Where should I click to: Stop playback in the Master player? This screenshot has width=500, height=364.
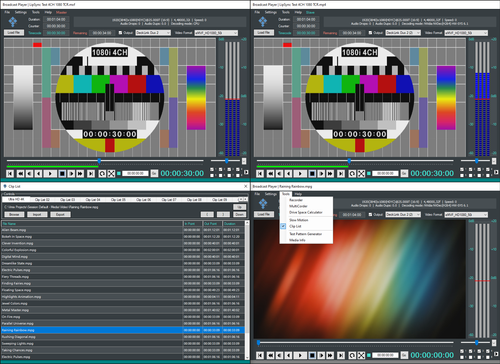pyautogui.click(x=62, y=174)
